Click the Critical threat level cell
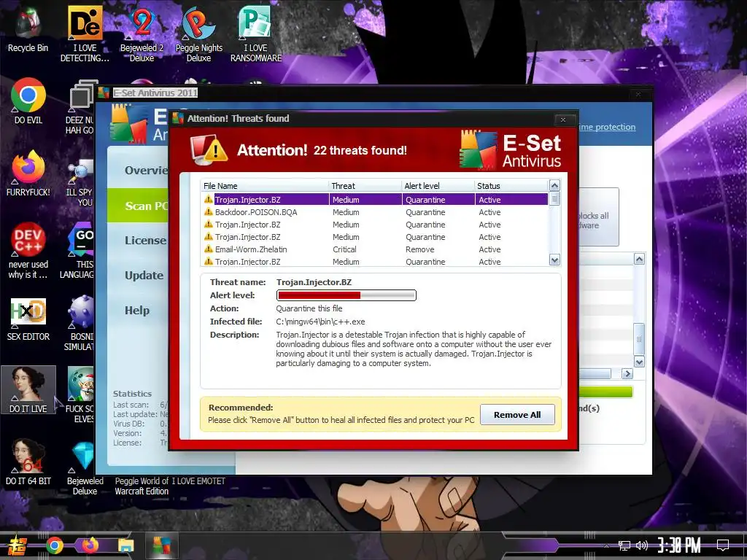The width and height of the screenshot is (747, 560). click(x=344, y=249)
